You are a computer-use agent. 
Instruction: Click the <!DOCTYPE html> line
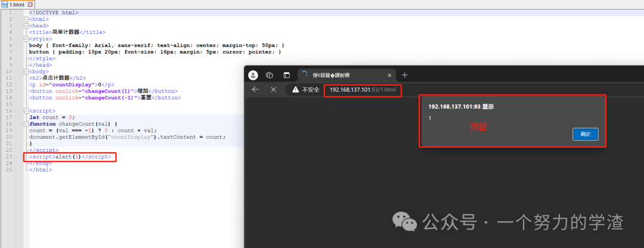coord(54,13)
